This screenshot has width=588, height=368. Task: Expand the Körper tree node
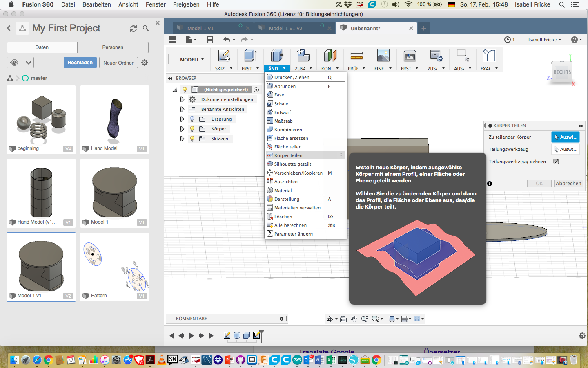point(182,129)
